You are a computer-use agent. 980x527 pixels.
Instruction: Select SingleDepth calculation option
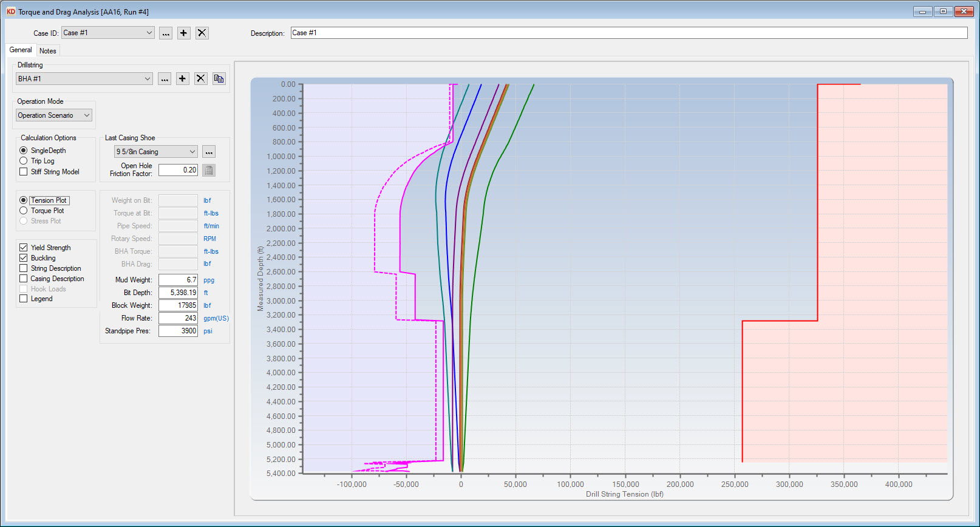24,151
